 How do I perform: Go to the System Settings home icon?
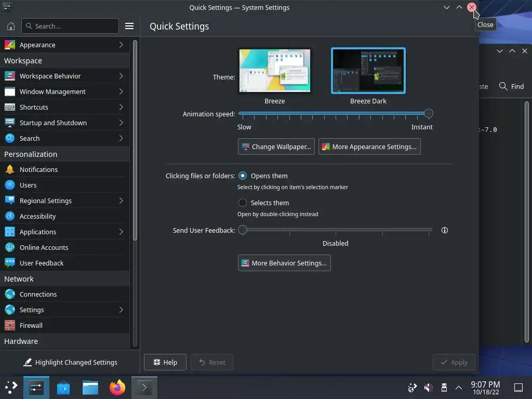pos(11,26)
